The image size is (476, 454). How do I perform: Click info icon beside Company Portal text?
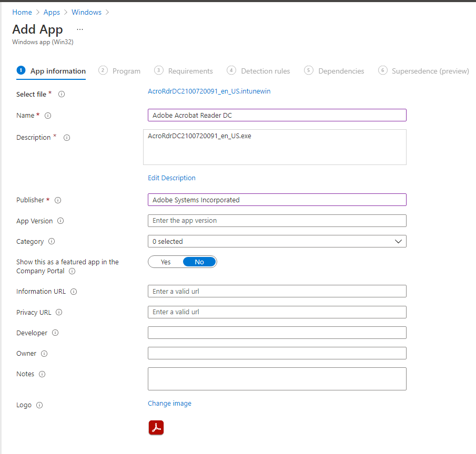[x=72, y=271]
